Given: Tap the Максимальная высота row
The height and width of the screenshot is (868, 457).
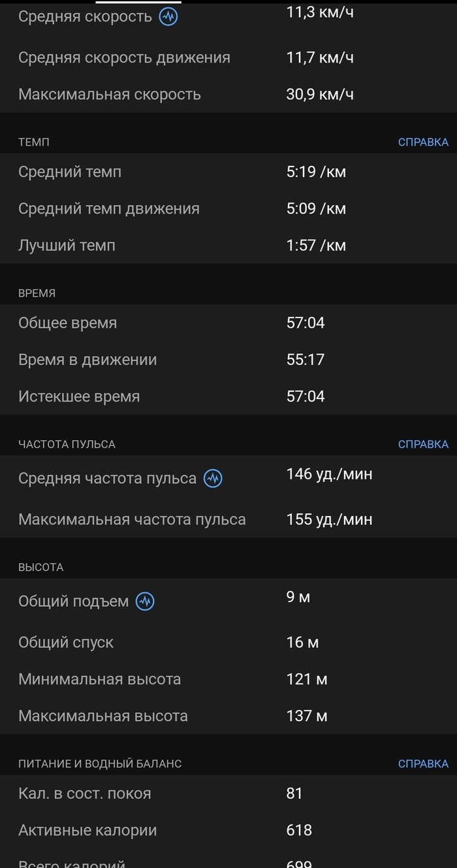Looking at the screenshot, I should point(228,716).
